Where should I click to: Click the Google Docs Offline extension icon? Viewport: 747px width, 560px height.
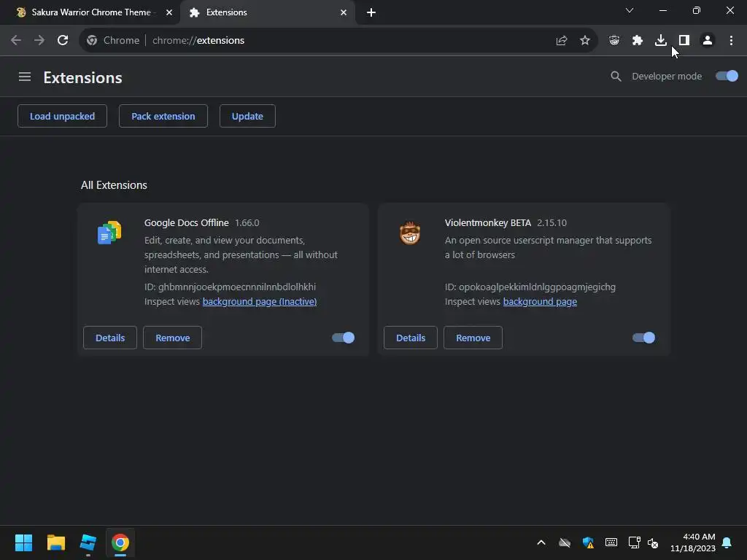[x=109, y=233]
